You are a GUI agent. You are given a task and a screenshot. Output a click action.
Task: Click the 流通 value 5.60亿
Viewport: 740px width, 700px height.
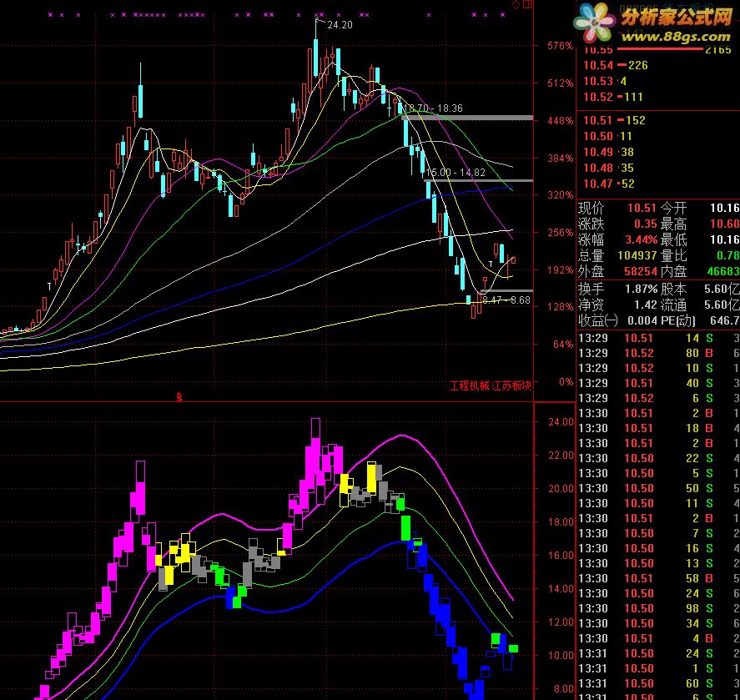click(722, 305)
